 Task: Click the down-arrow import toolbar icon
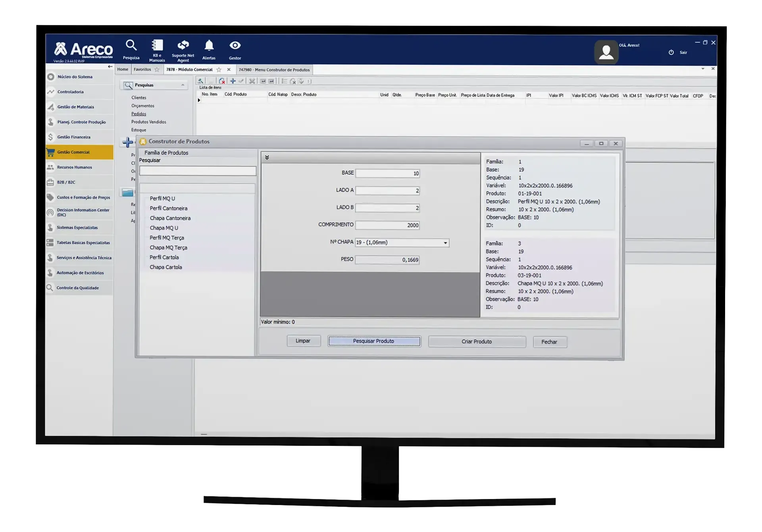[301, 81]
